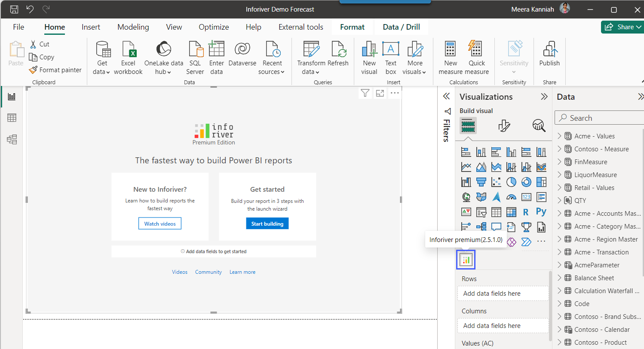Click the Excel workbook data source
The width and height of the screenshot is (644, 349).
[128, 58]
